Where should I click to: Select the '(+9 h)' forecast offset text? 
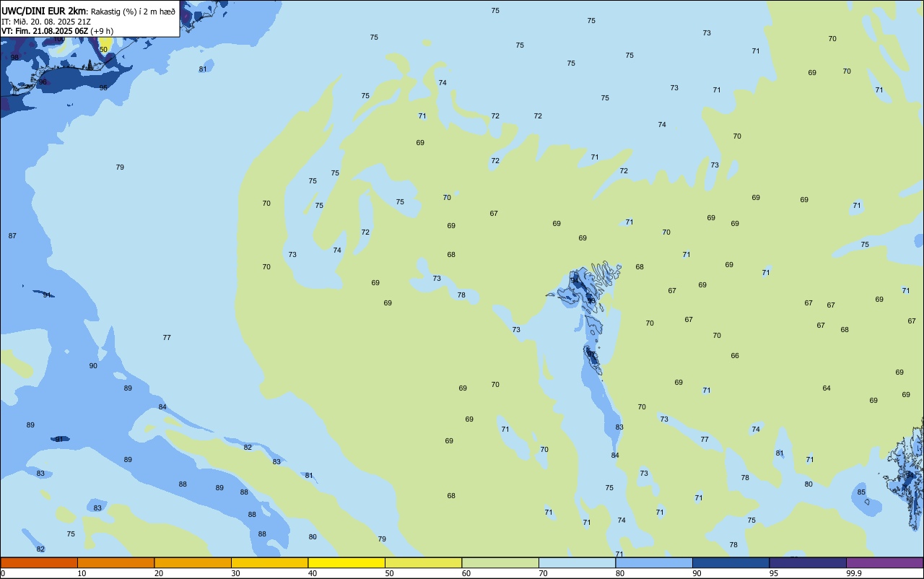102,31
